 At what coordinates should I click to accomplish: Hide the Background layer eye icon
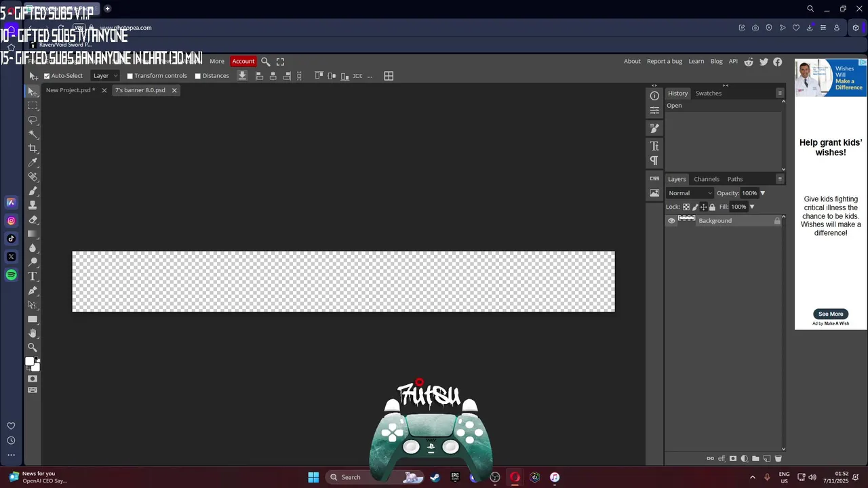[x=671, y=221]
